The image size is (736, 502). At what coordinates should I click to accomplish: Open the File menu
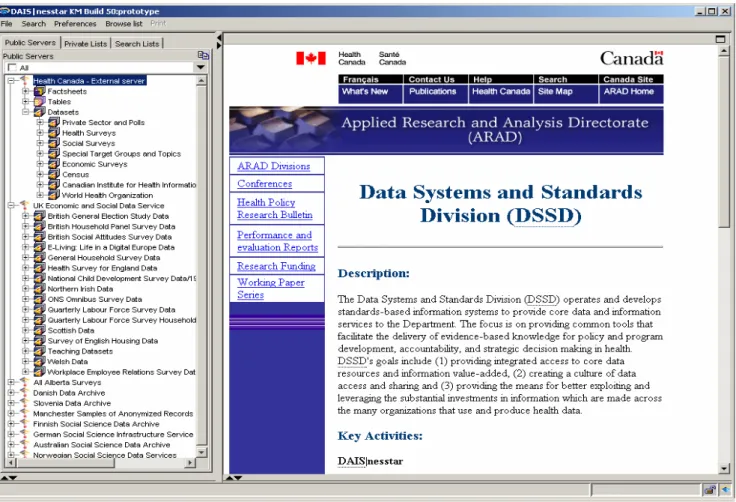click(7, 23)
